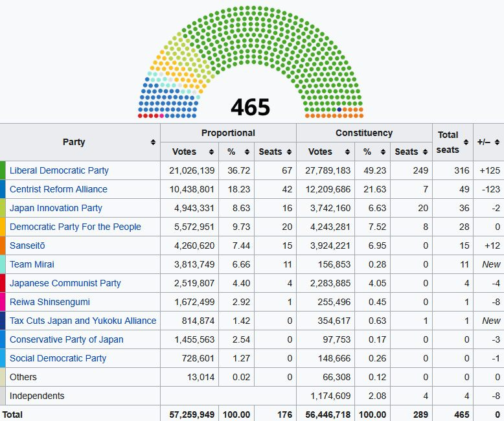Click green Liberal Democratic Party color swatch
This screenshot has width=504, height=421.
point(3,170)
